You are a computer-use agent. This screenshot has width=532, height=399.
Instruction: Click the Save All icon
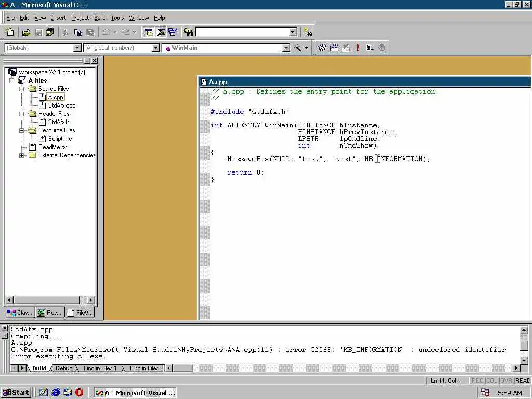click(50, 32)
